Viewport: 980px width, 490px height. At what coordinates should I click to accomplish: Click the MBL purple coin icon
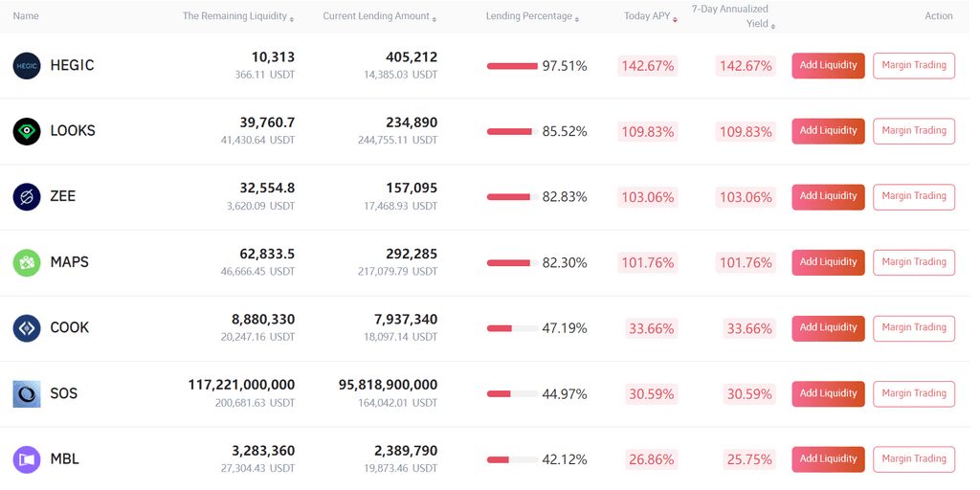27,459
